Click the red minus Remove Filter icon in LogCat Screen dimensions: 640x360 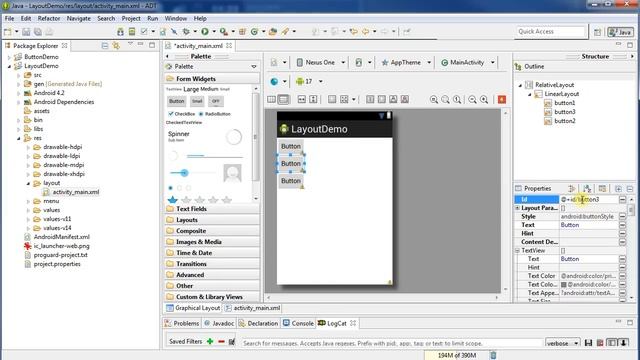coord(221,341)
